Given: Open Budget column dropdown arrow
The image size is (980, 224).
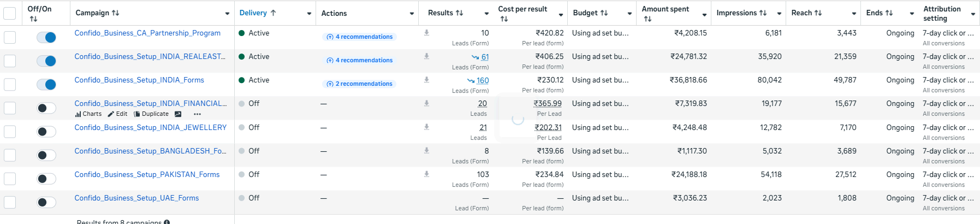Looking at the screenshot, I should click(x=629, y=14).
